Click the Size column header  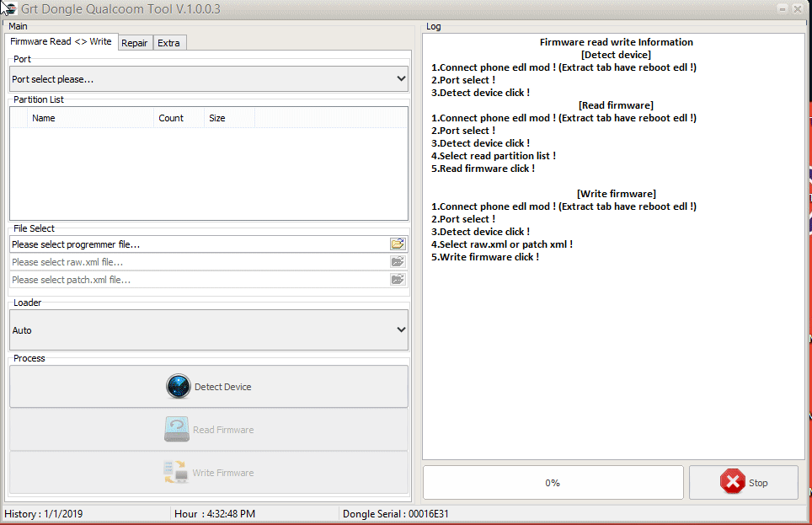point(229,118)
